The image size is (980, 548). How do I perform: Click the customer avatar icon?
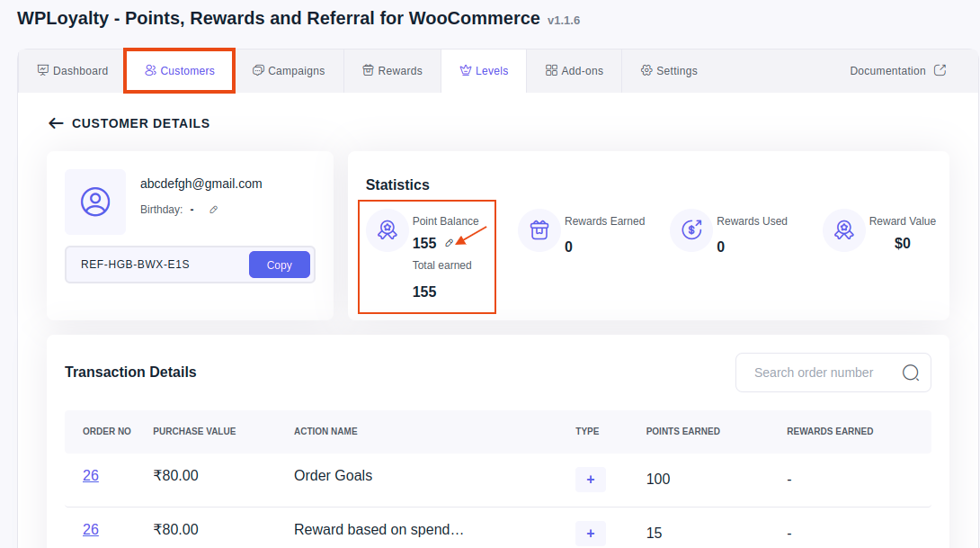pos(95,202)
